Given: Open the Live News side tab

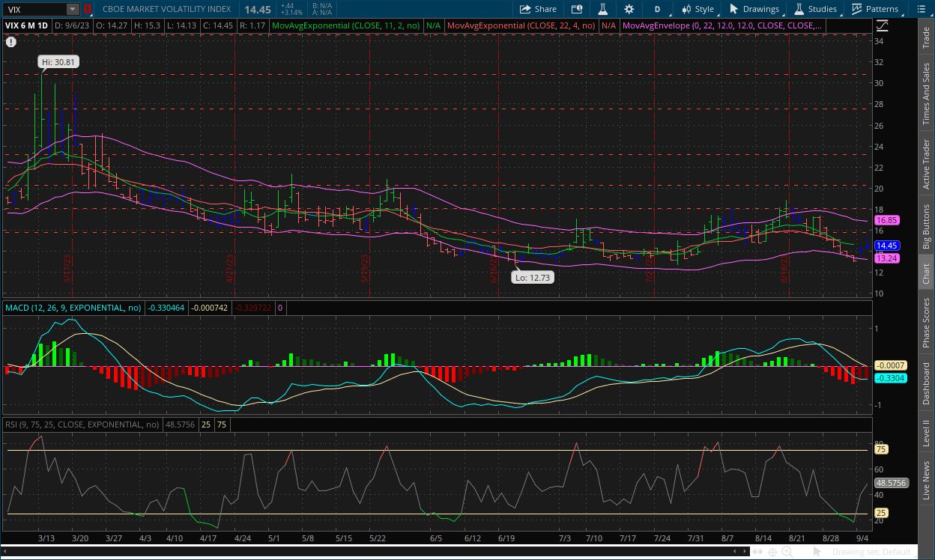Looking at the screenshot, I should (x=926, y=481).
